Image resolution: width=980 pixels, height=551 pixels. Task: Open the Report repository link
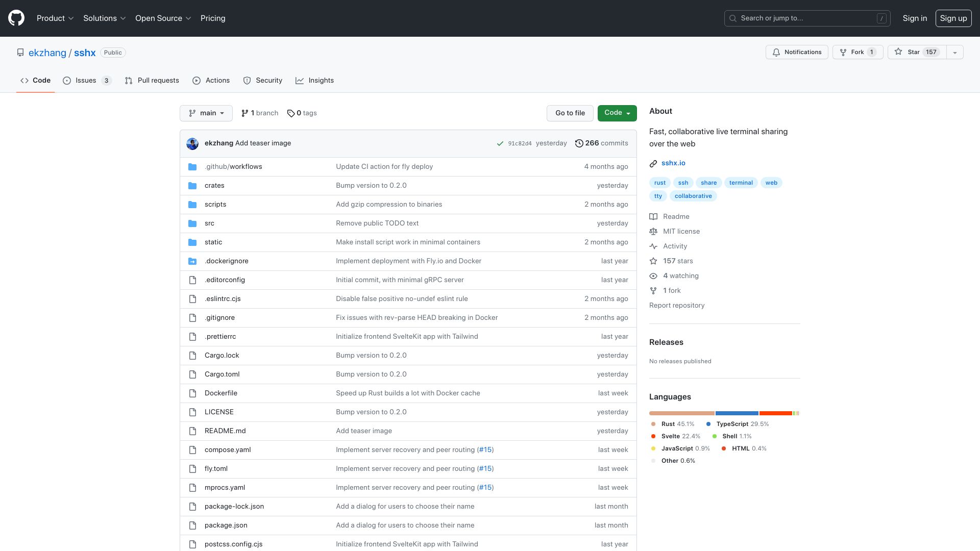pos(677,306)
